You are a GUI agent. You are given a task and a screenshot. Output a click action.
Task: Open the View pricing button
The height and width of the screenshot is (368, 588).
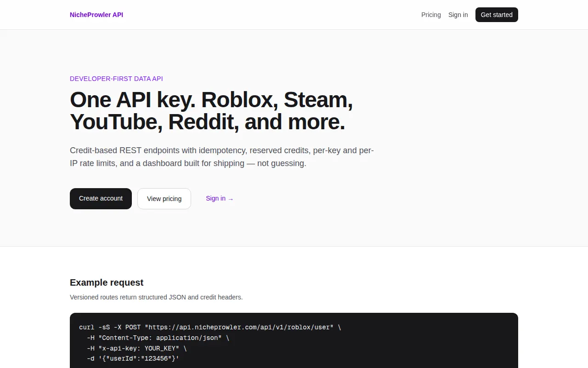[164, 199]
